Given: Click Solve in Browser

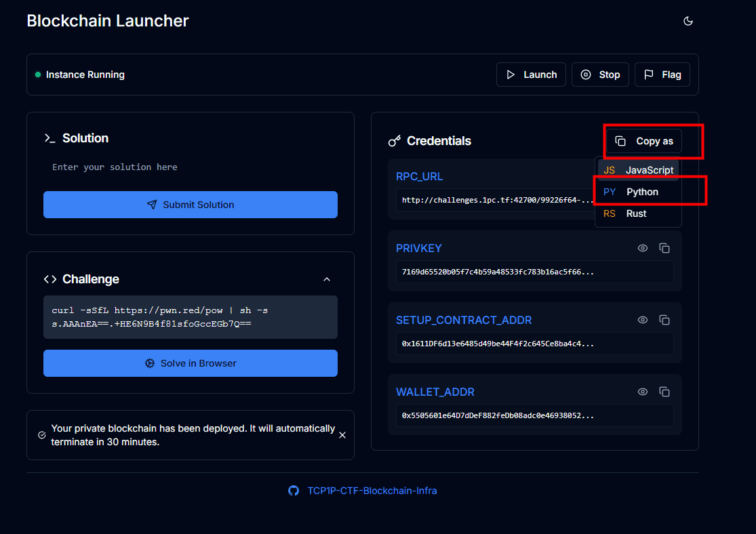Looking at the screenshot, I should tap(191, 363).
